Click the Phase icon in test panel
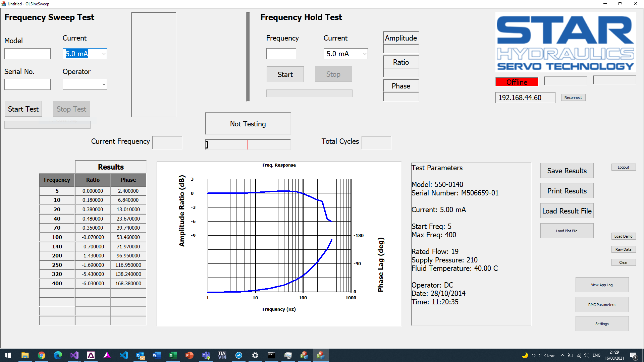This screenshot has height=362, width=644. pyautogui.click(x=400, y=86)
